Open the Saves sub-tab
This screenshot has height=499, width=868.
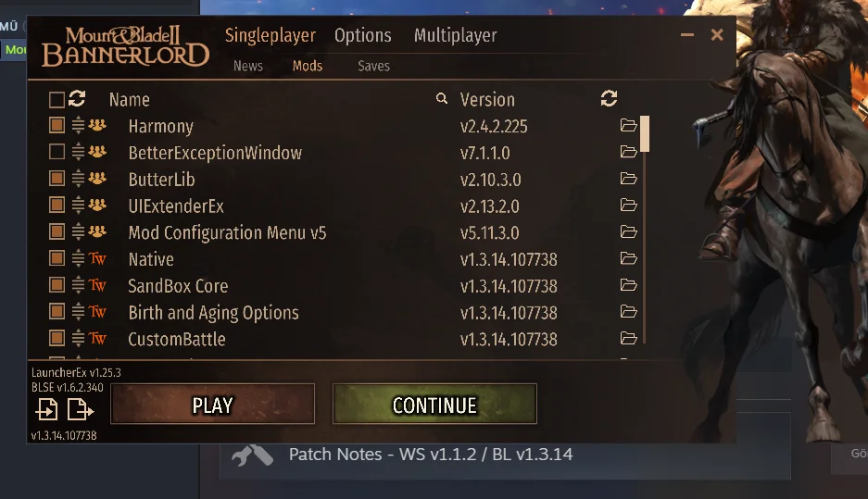[x=373, y=66]
